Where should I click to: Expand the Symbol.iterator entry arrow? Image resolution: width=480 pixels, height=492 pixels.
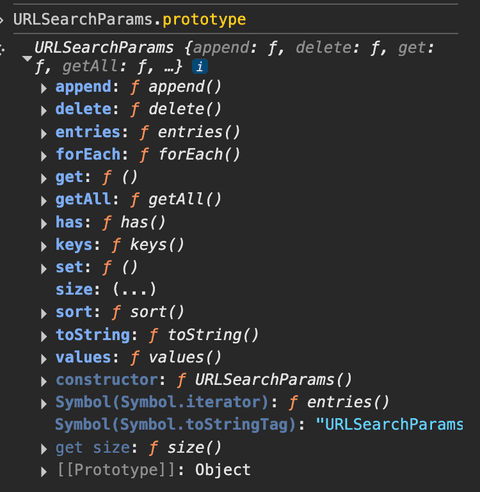[44, 404]
